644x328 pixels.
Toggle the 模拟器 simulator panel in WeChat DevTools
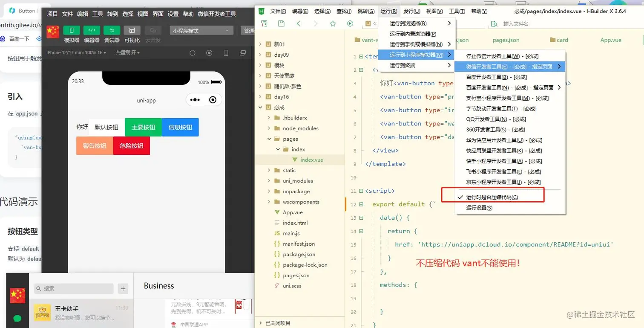[71, 30]
